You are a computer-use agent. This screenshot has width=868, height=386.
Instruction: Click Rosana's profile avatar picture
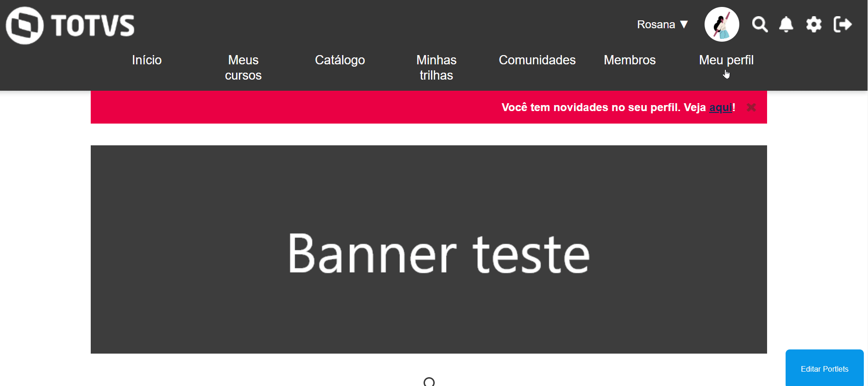pyautogui.click(x=722, y=24)
